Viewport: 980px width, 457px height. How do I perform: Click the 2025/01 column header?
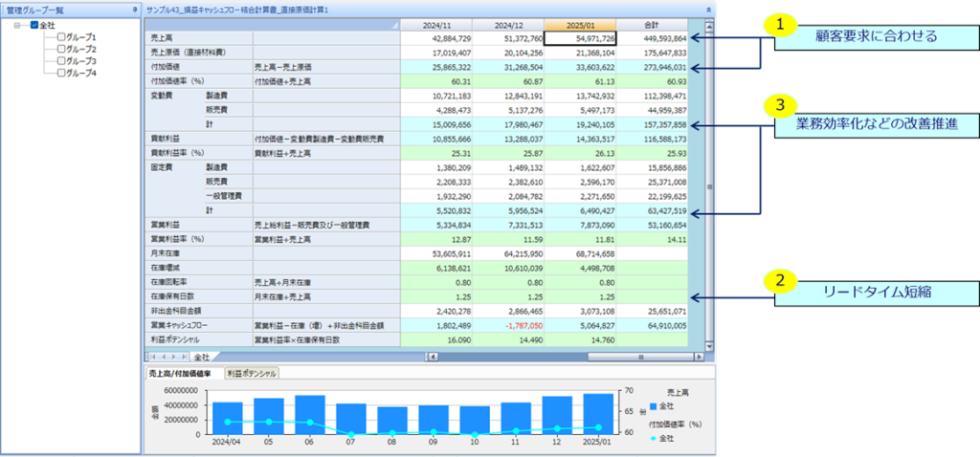pyautogui.click(x=580, y=23)
